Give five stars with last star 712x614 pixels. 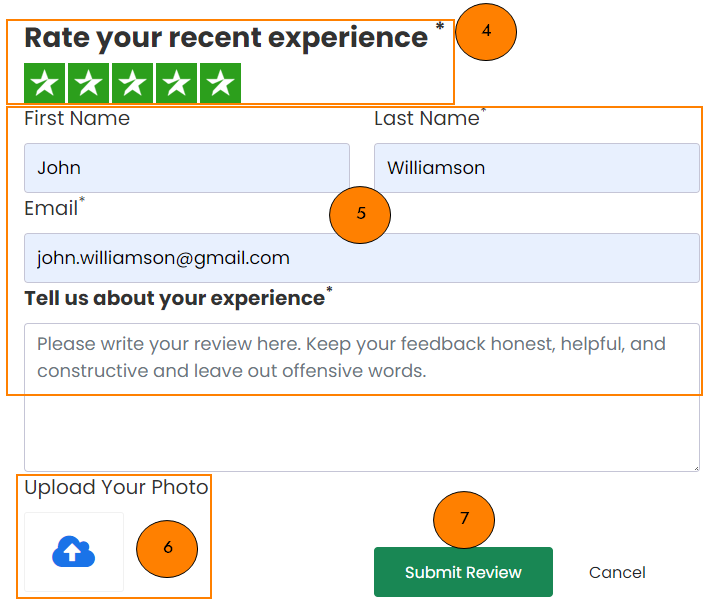pyautogui.click(x=220, y=84)
